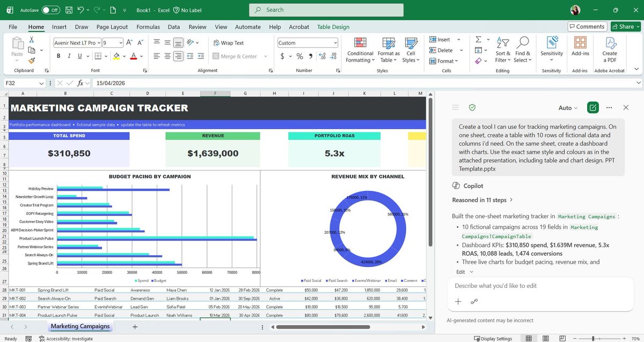Open Find & Select menu

[x=522, y=50]
